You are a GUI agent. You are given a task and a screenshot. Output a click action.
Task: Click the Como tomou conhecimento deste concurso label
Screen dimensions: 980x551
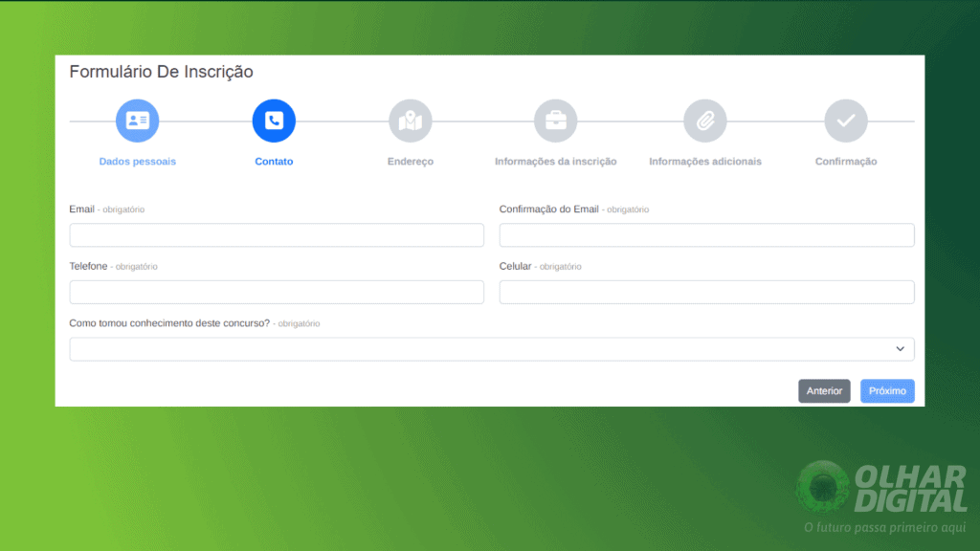tap(169, 323)
